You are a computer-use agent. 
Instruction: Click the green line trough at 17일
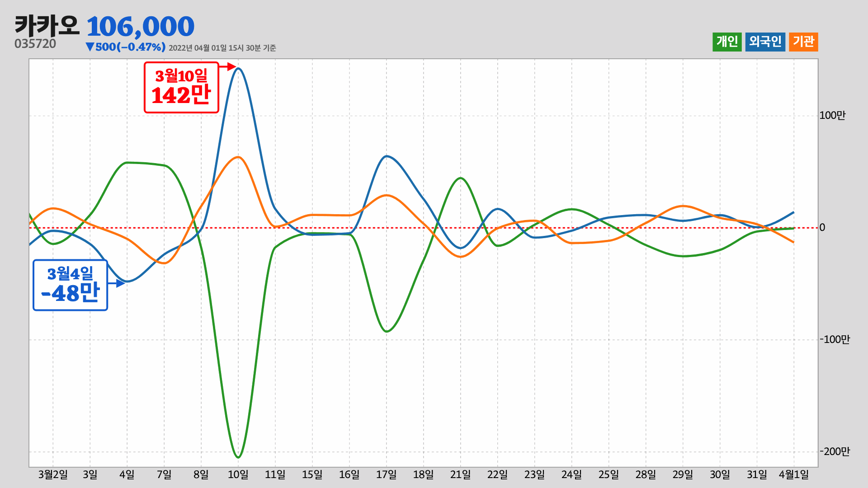click(387, 331)
